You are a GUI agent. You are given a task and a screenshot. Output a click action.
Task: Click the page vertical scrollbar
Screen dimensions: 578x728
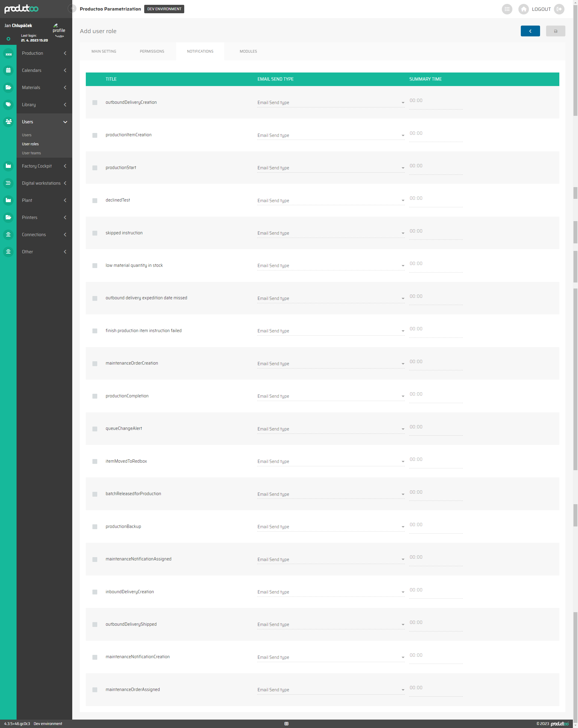(575, 61)
